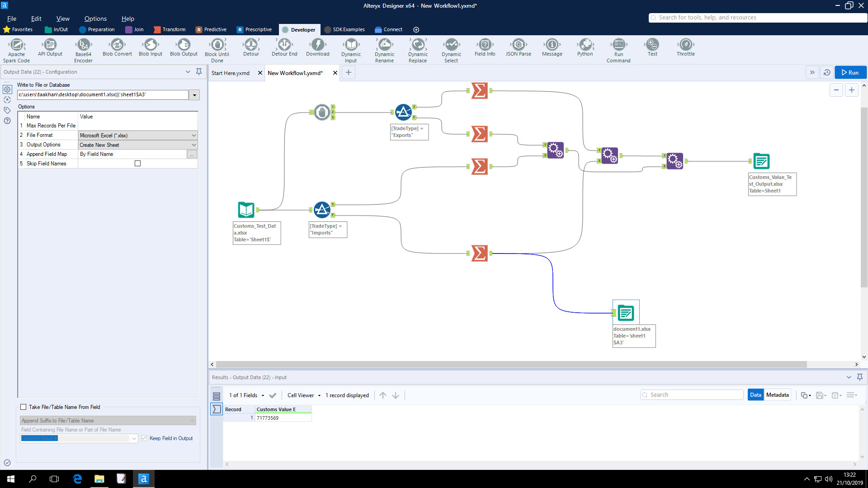
Task: Open Windows Start menu
Action: [11, 479]
